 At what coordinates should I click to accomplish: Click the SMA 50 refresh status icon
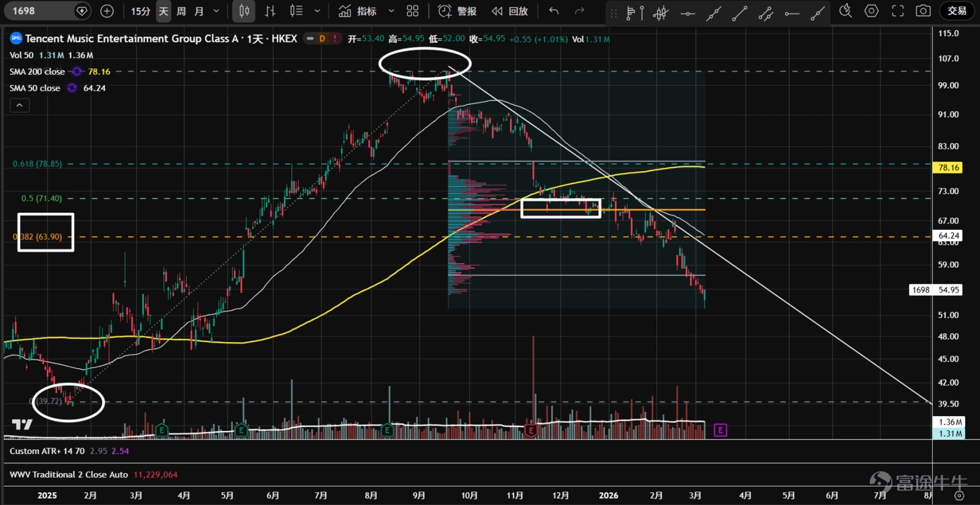[x=72, y=88]
